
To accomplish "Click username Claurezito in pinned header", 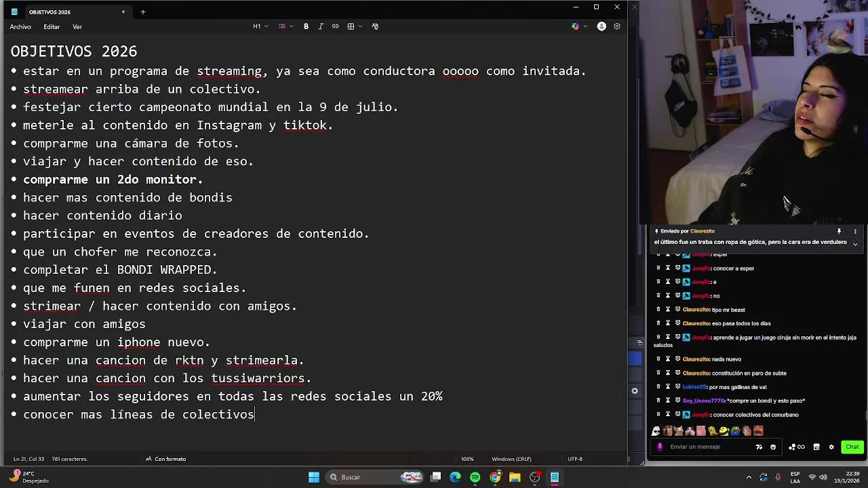I will 702,231.
